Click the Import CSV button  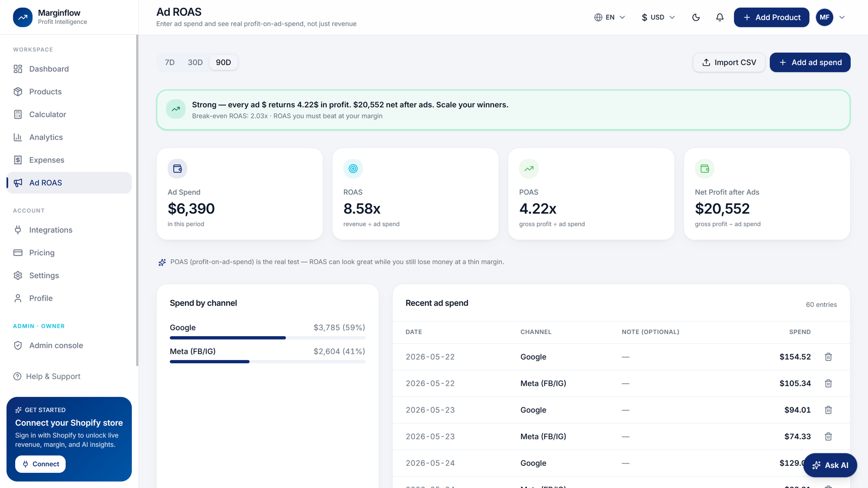pos(729,62)
